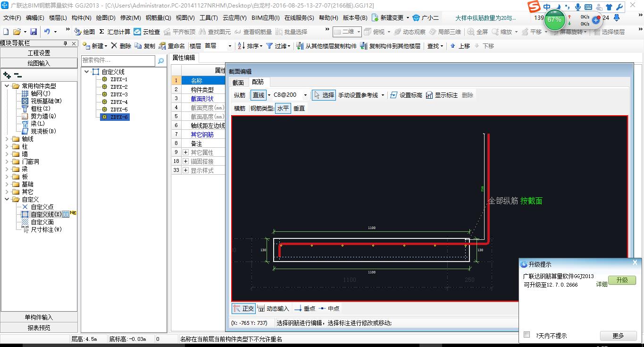Image resolution: width=644 pixels, height=347 pixels.
Task: Open the 钢筋量(Q) menu
Action: click(x=158, y=17)
